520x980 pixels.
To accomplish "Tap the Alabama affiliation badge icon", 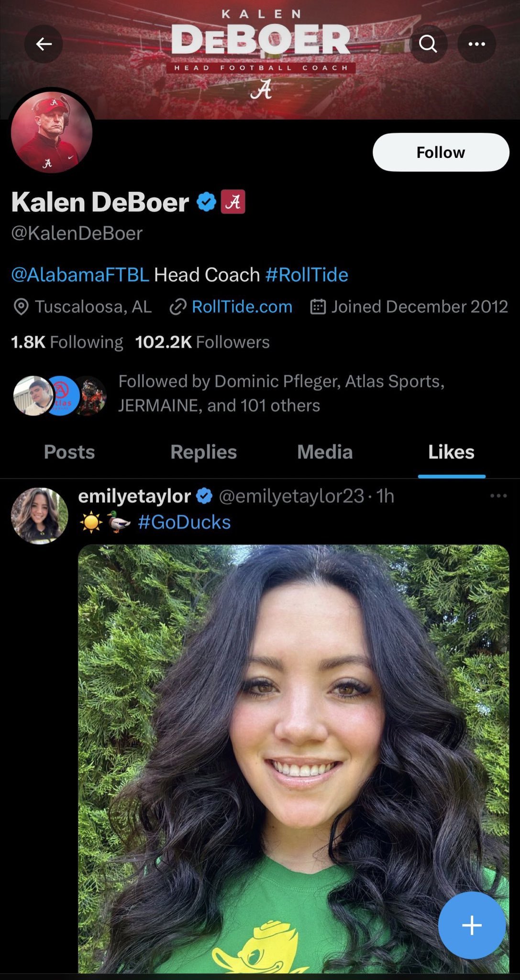I will click(x=233, y=202).
